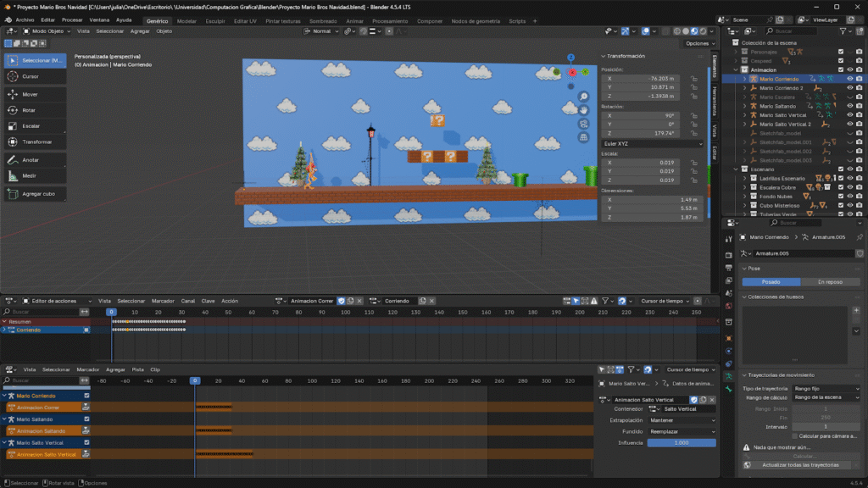Click the Influencia slider showing 1.000
This screenshot has height=488, width=868.
pyautogui.click(x=682, y=442)
